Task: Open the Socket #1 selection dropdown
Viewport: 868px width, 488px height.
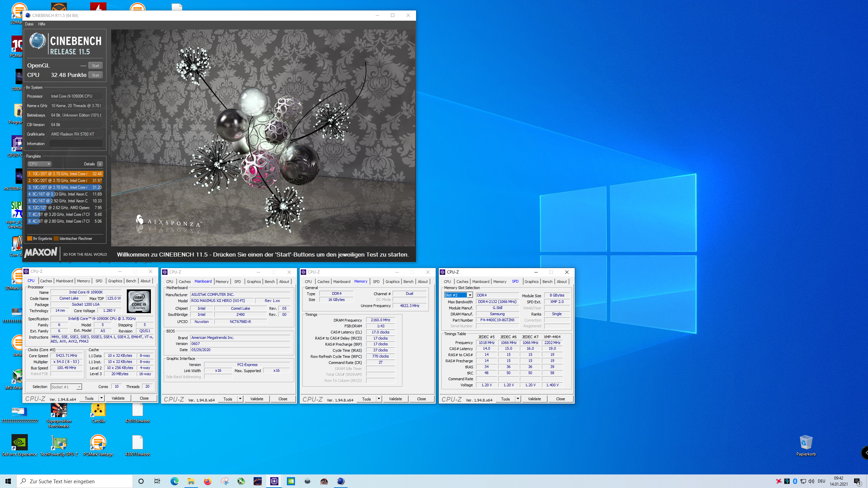Action: [x=66, y=387]
